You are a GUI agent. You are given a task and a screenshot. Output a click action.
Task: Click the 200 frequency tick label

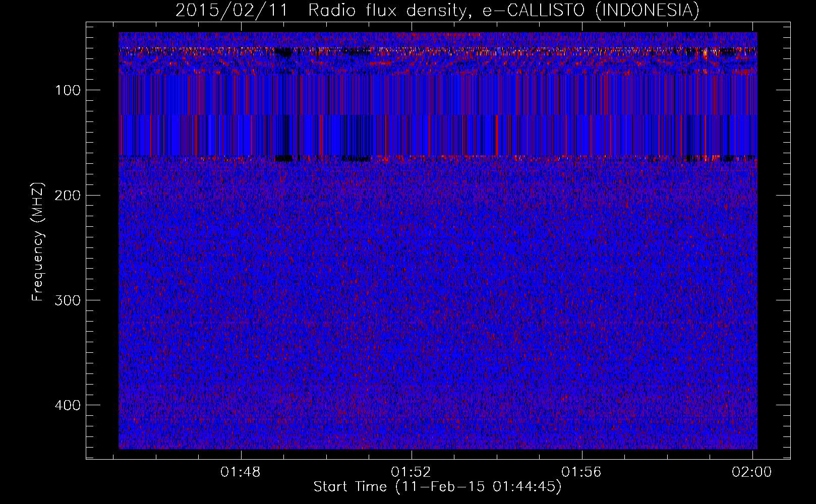point(68,195)
